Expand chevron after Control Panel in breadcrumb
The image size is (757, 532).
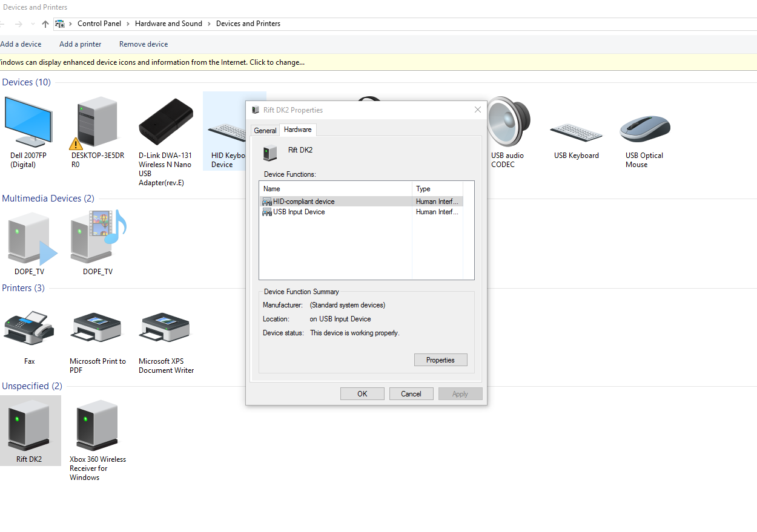click(x=128, y=24)
